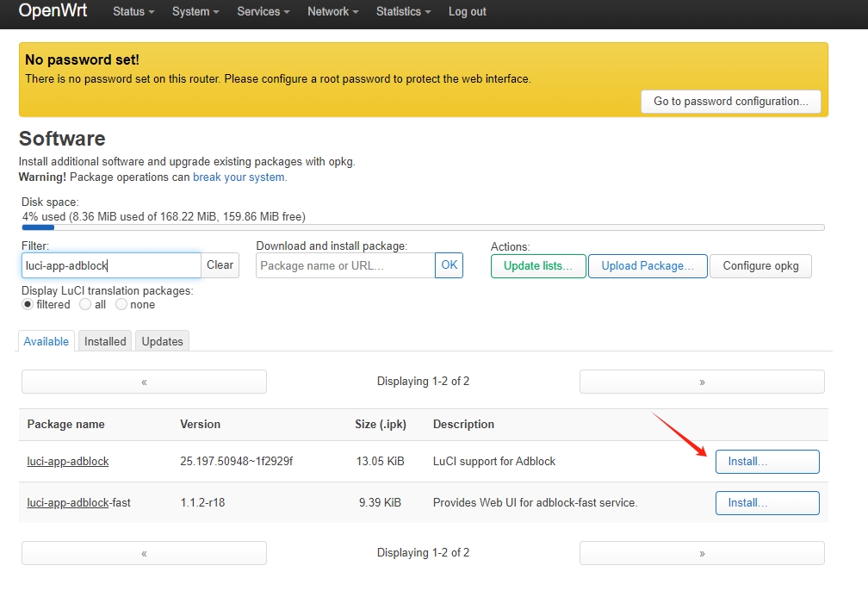This screenshot has width=868, height=597.
Task: Switch to the Available tab
Action: coord(46,341)
